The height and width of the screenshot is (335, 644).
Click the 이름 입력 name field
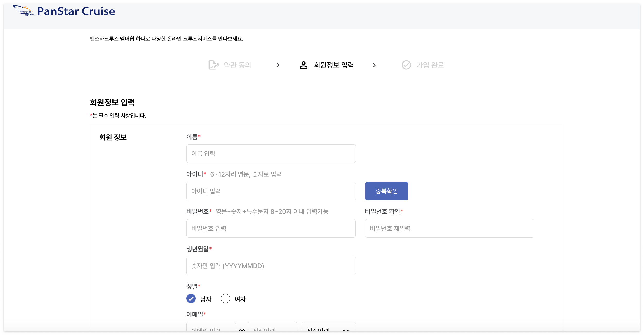click(x=271, y=153)
